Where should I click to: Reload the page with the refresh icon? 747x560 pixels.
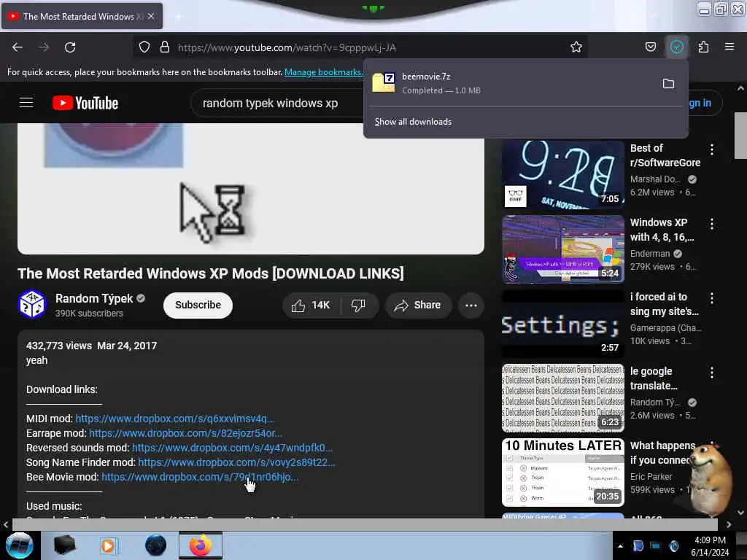[x=70, y=47]
